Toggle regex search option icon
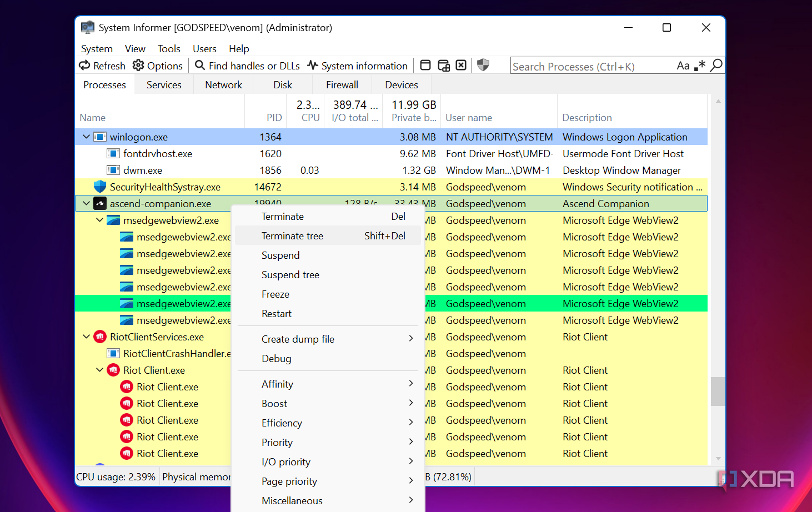 click(x=700, y=66)
